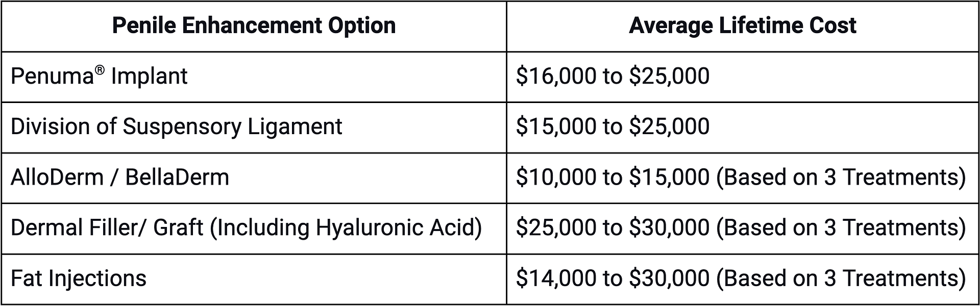The width and height of the screenshot is (980, 306).
Task: Click '(Based on 3 Treatments)' in AlloDerm row
Action: (x=841, y=177)
